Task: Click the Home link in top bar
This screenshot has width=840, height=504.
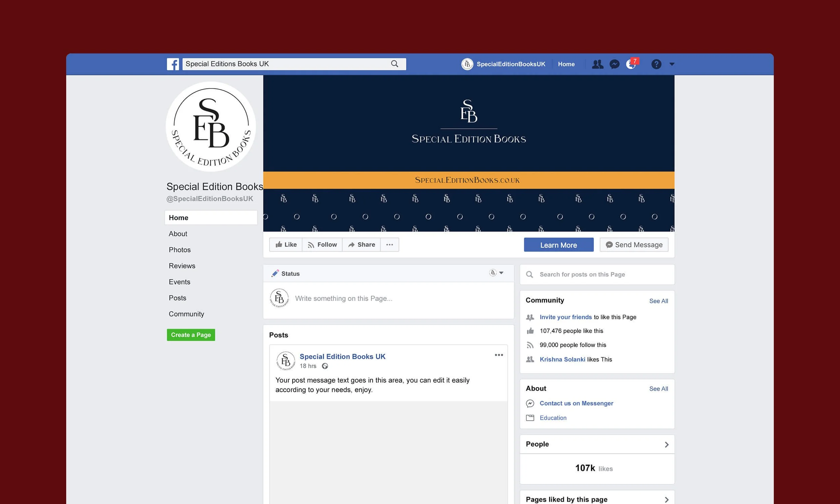Action: (566, 64)
